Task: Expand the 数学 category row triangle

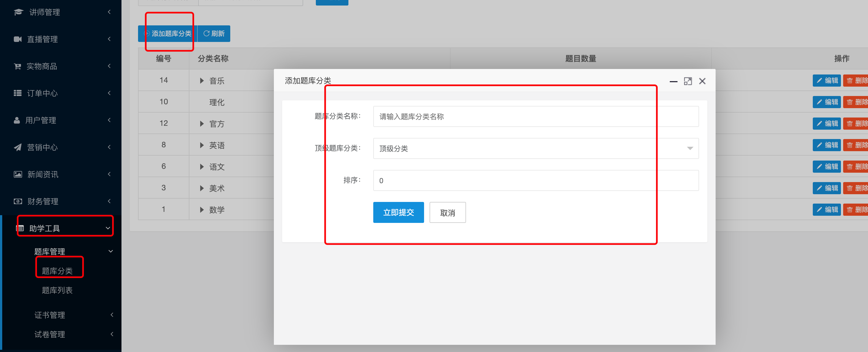Action: tap(202, 210)
